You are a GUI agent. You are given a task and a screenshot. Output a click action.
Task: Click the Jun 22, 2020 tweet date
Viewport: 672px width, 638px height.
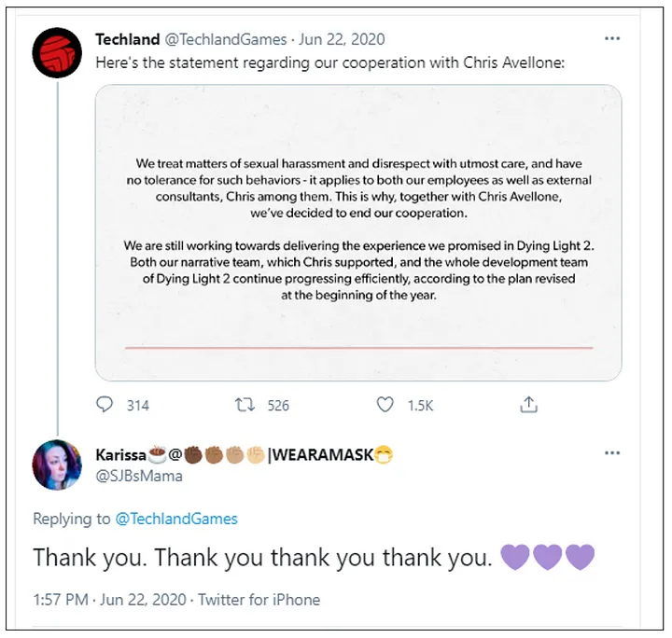point(342,39)
